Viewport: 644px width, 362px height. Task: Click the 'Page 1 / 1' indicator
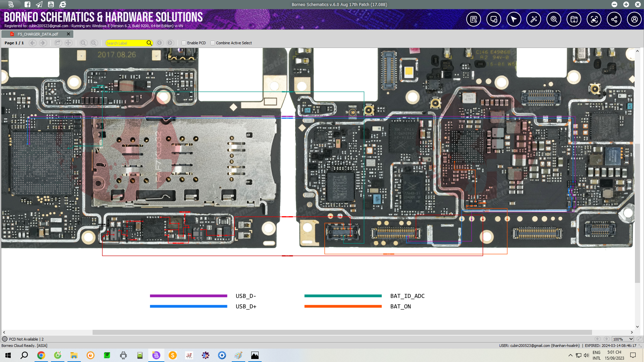click(x=14, y=43)
